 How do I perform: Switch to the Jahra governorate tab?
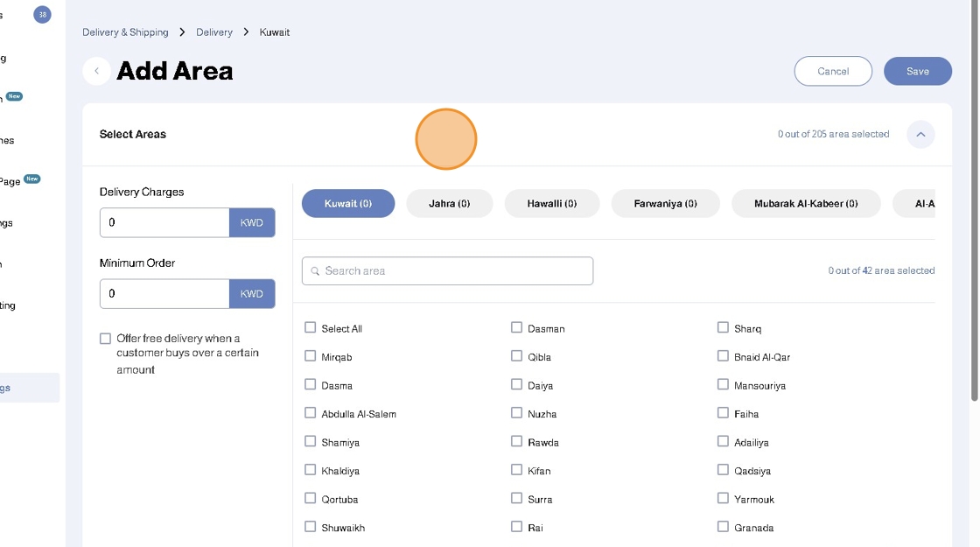pyautogui.click(x=449, y=204)
